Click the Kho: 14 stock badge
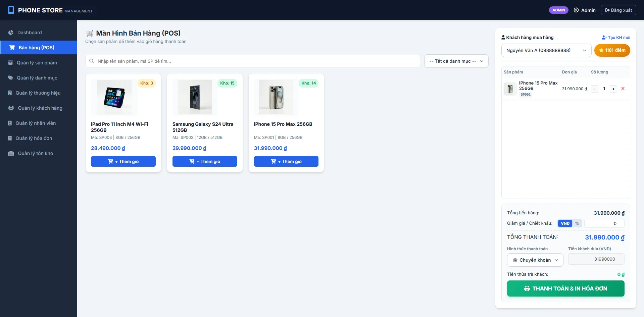The height and width of the screenshot is (317, 644). point(309,83)
